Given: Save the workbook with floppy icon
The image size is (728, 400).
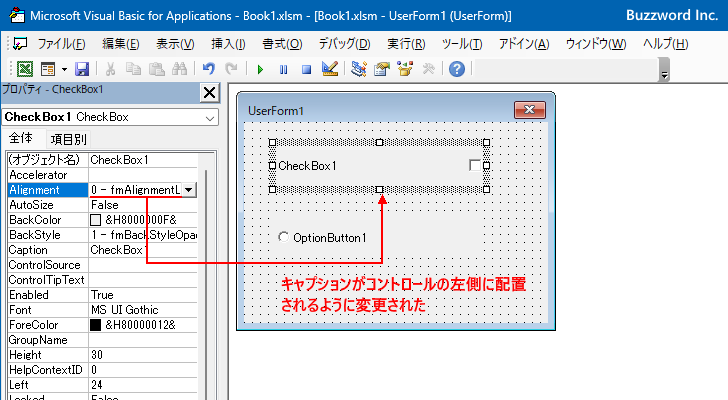Looking at the screenshot, I should point(82,69).
